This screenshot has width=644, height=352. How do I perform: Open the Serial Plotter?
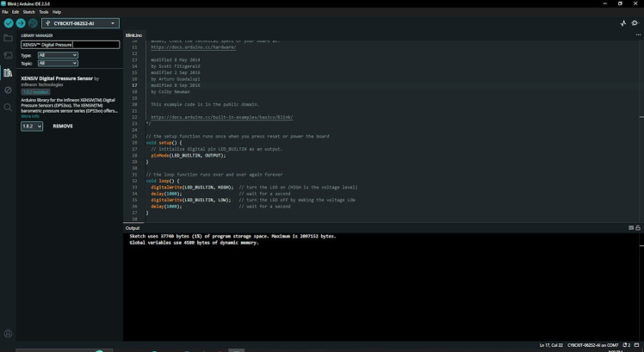coord(623,23)
